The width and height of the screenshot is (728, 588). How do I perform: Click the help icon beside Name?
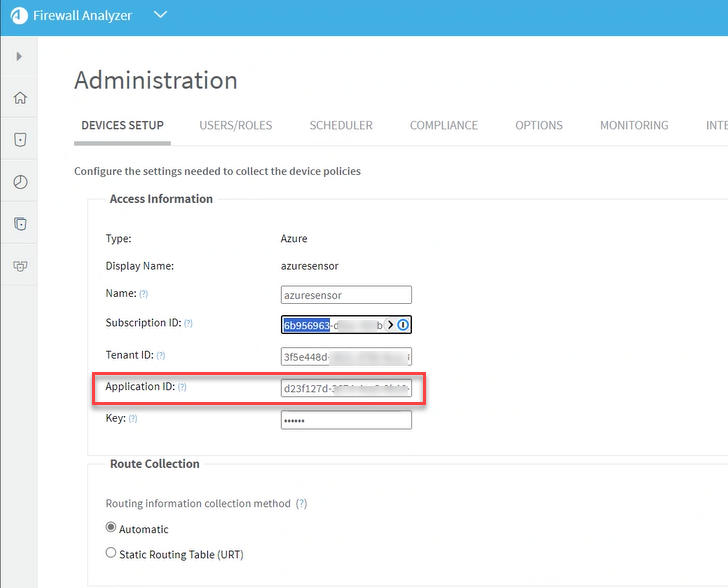[x=143, y=294]
